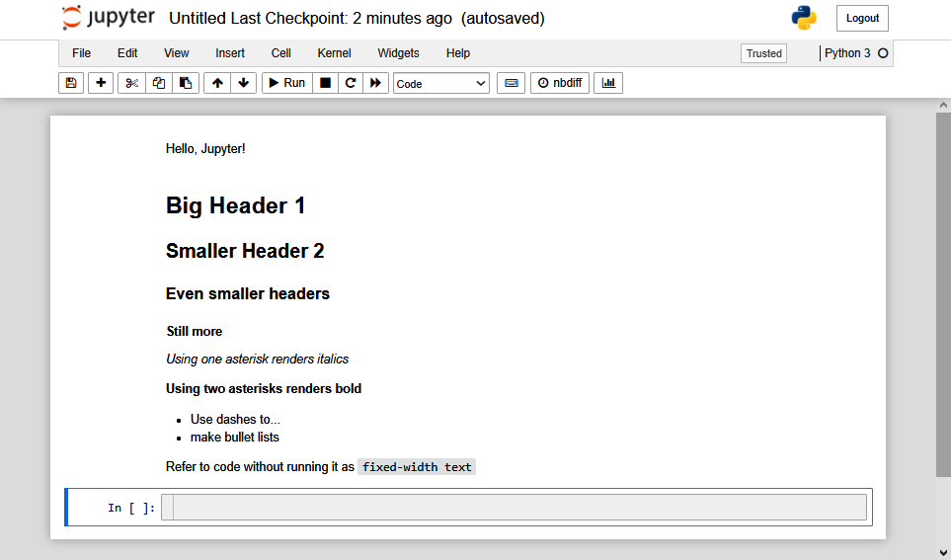This screenshot has width=951, height=560.
Task: Open the View menu
Action: coord(177,53)
